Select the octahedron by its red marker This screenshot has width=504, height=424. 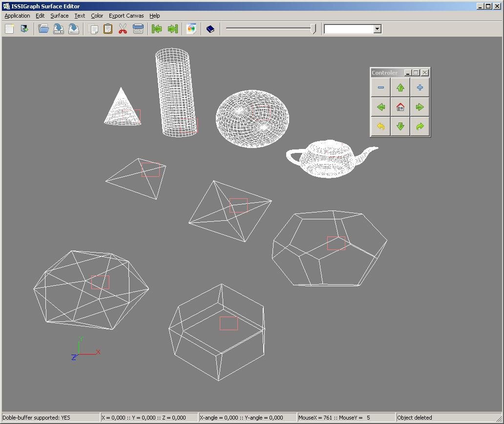(238, 206)
